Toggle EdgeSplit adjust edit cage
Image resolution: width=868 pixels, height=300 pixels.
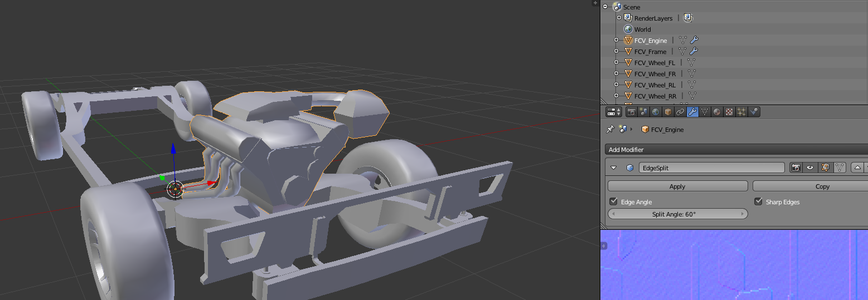click(840, 168)
